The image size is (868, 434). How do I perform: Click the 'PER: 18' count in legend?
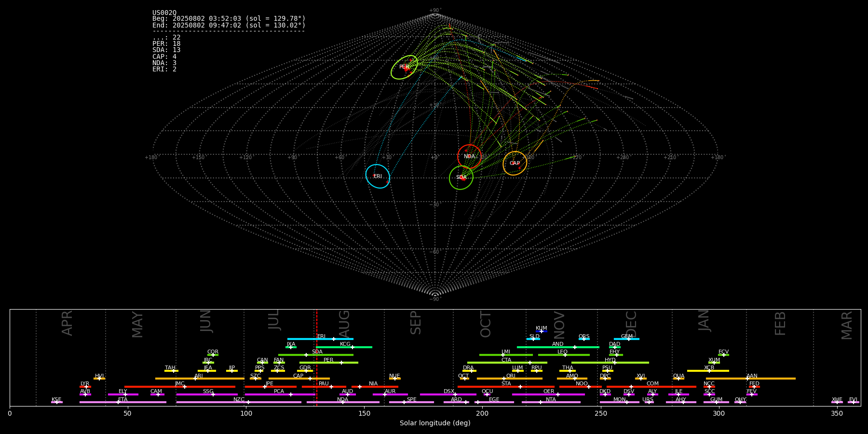[166, 44]
